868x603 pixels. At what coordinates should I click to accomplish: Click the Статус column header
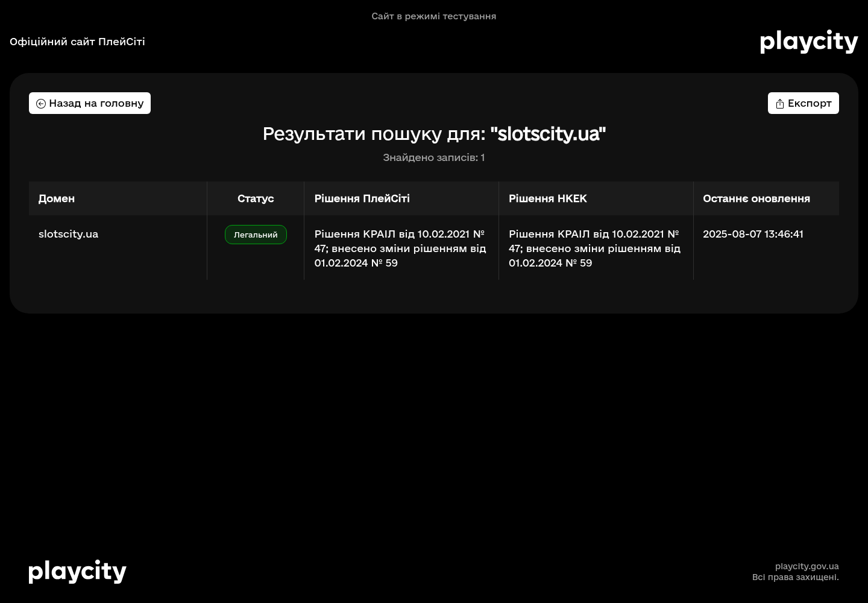(256, 198)
